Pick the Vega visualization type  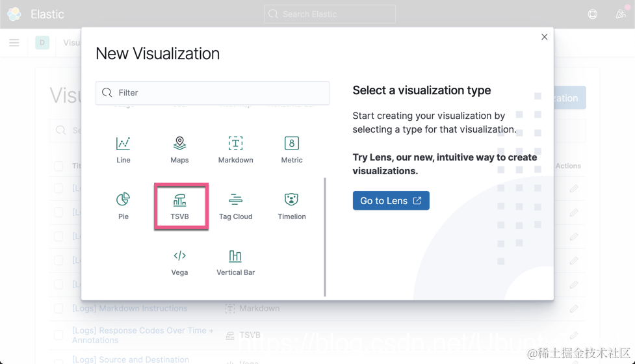click(x=179, y=263)
